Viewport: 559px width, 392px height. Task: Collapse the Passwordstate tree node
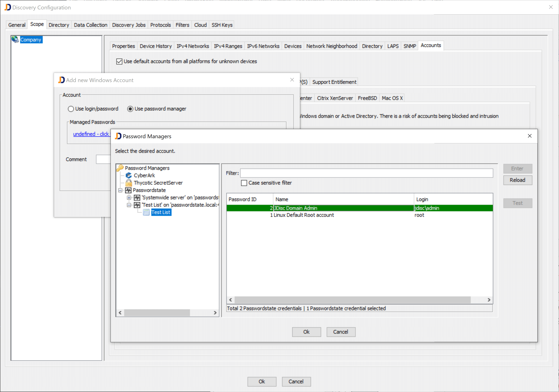coord(120,190)
